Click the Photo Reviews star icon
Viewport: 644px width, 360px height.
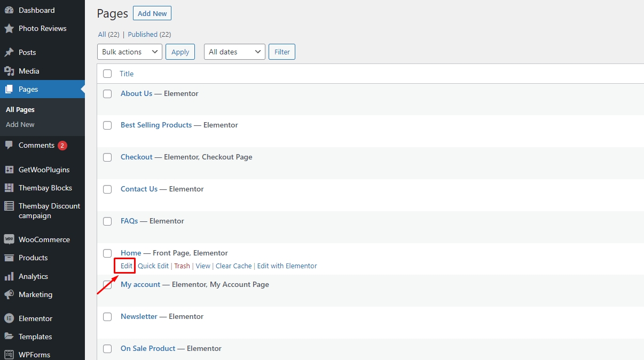9,28
